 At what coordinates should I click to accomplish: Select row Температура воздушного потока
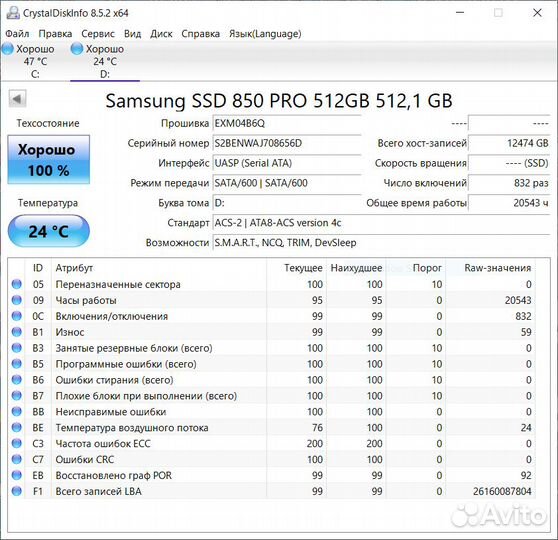pyautogui.click(x=272, y=427)
